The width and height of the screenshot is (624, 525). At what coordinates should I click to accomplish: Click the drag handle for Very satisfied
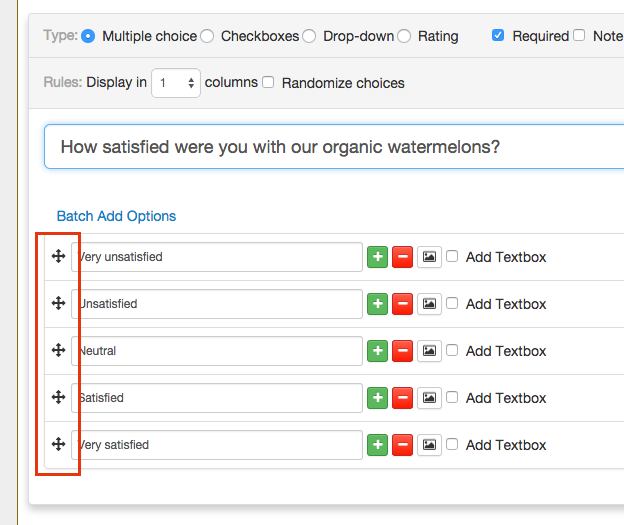tap(58, 445)
